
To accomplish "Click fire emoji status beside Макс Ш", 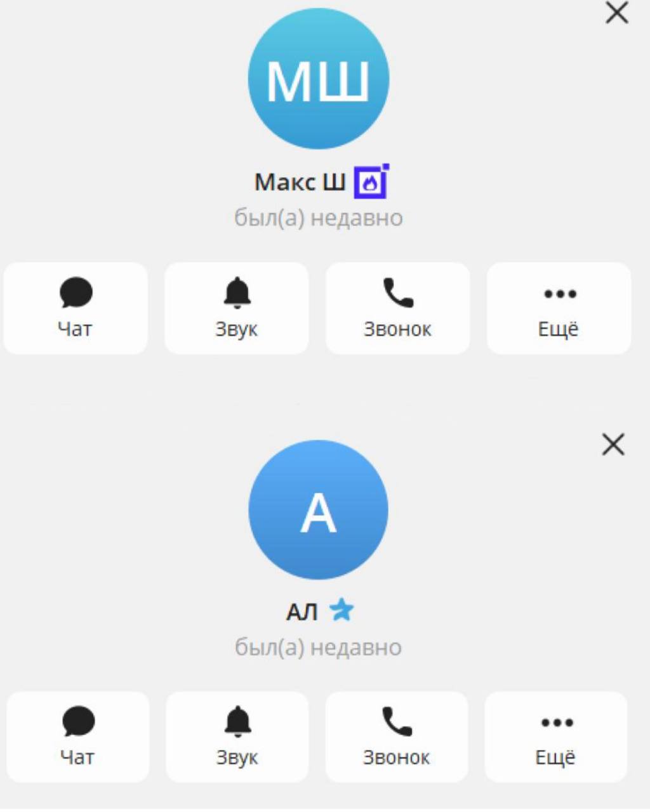I will (371, 182).
